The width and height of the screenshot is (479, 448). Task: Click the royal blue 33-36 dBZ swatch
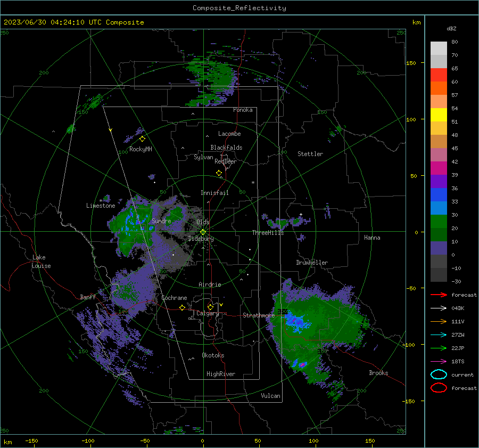[439, 195]
